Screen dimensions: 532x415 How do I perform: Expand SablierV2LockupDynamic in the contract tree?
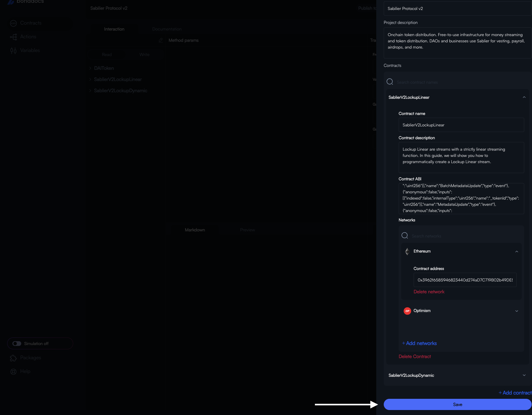click(x=90, y=91)
